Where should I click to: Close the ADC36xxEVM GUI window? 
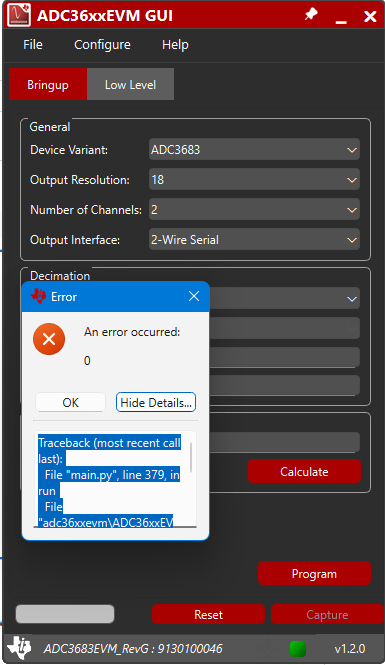(370, 16)
